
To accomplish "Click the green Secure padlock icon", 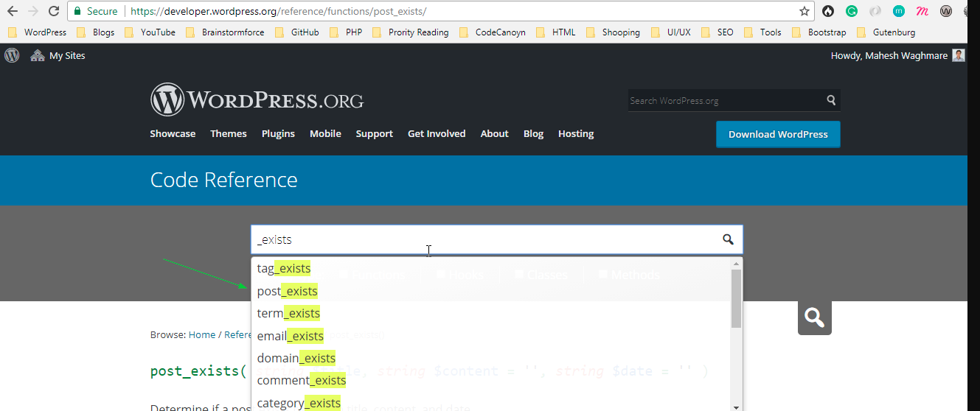I will [77, 11].
